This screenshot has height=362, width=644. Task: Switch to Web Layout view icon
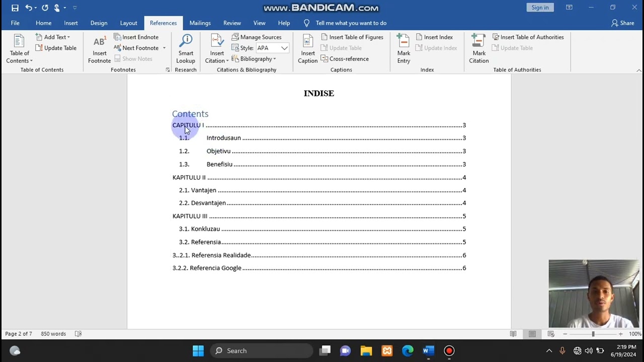(x=551, y=334)
